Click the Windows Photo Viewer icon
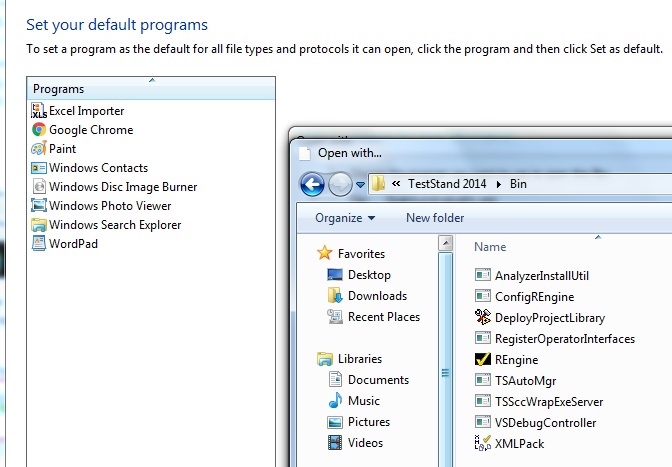 pos(39,205)
